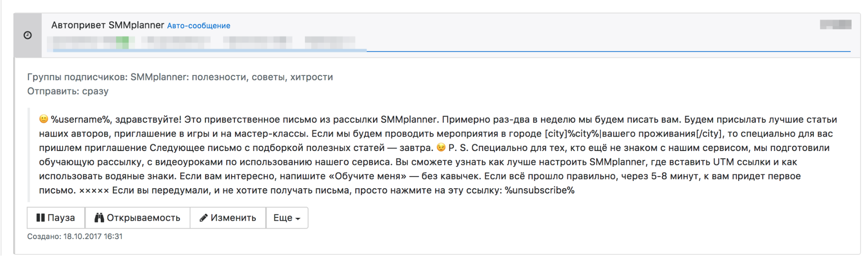The image size is (868, 256).
Task: Open the Еще dropdown menu
Action: (287, 218)
